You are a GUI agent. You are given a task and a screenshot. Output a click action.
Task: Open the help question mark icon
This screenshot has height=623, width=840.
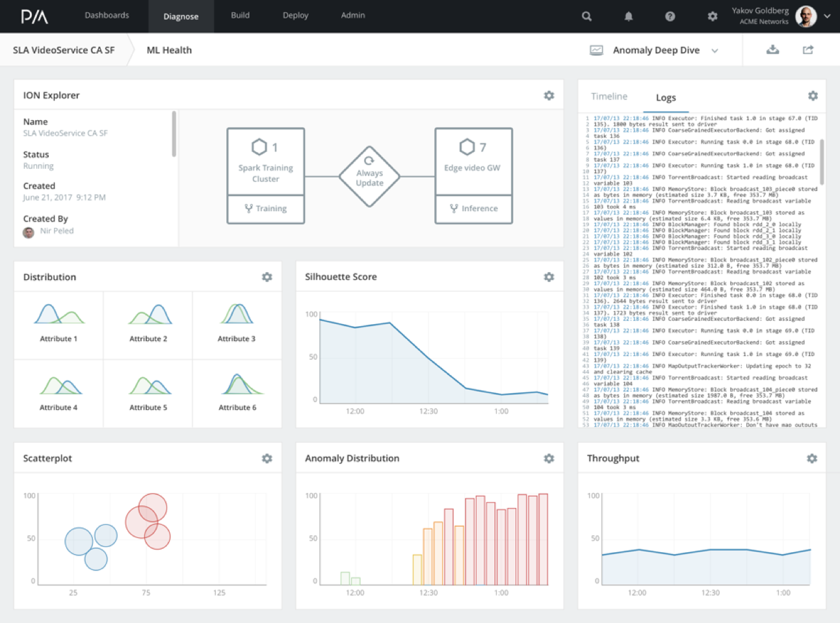[x=670, y=16]
